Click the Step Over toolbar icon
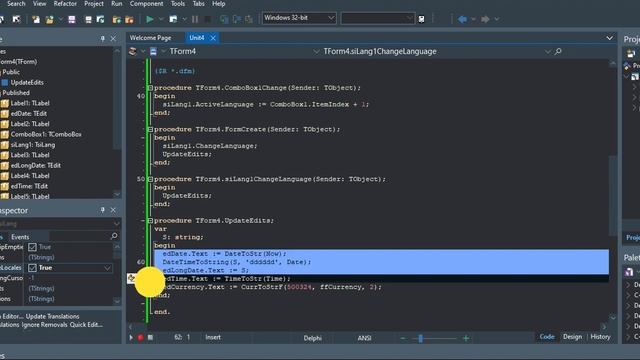The height and width of the screenshot is (360, 640). 237,19
